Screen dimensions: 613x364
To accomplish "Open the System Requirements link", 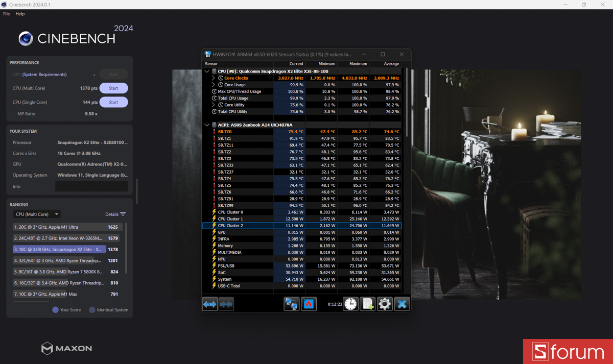I will 44,75.
